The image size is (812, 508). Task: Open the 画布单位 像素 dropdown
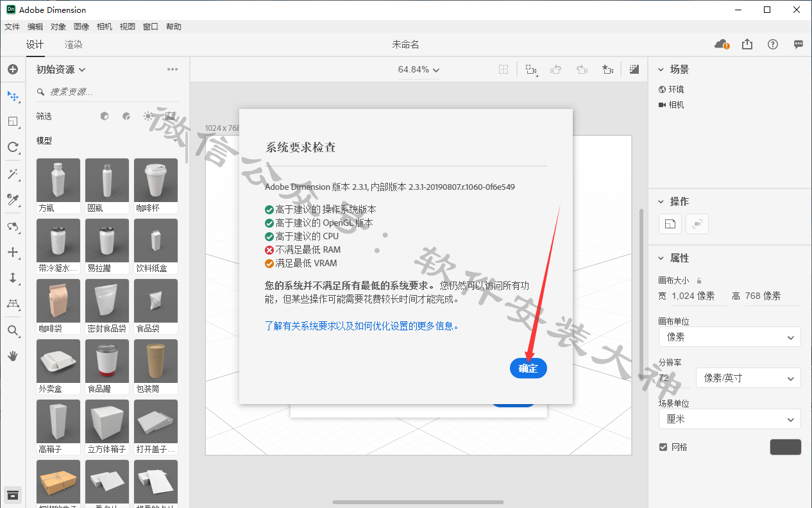[x=730, y=337]
